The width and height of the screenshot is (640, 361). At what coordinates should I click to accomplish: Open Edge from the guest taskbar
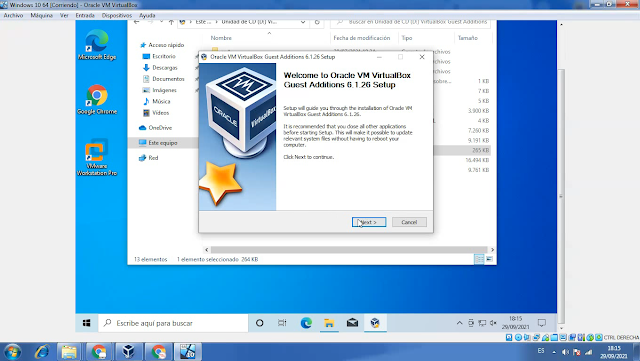(x=306, y=323)
